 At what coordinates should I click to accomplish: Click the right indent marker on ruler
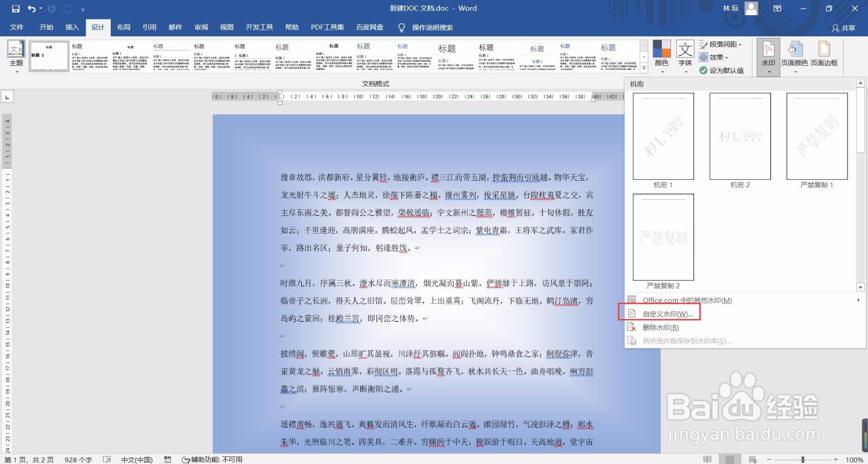593,99
